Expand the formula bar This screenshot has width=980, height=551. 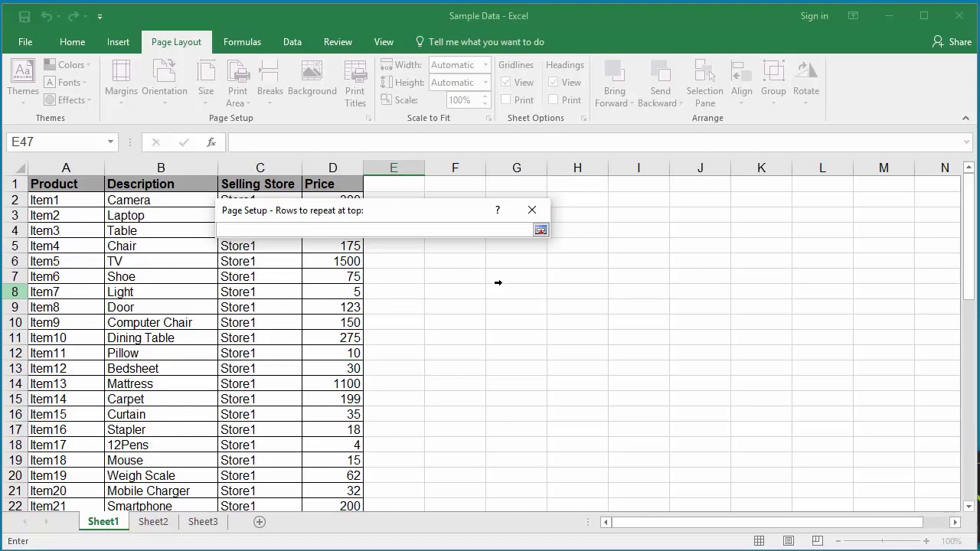tap(967, 142)
